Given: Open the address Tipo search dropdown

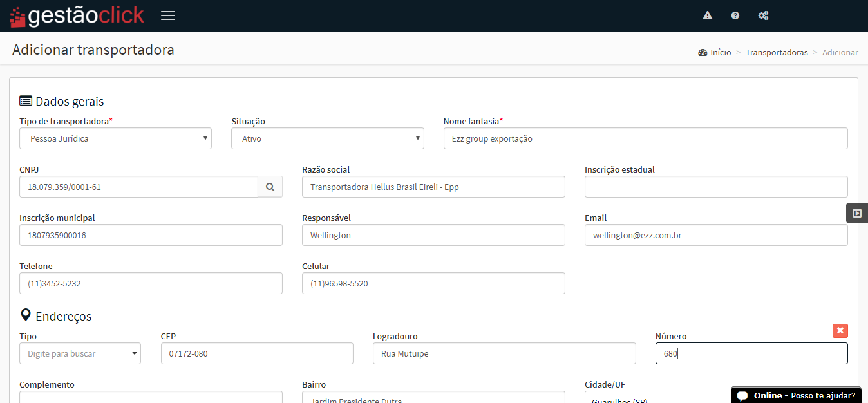Looking at the screenshot, I should pos(80,353).
